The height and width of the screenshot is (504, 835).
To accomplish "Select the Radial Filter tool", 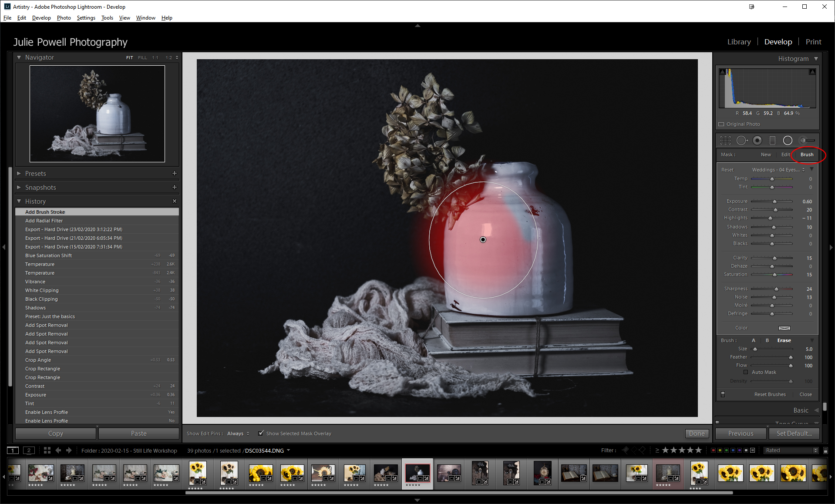I will click(x=788, y=141).
